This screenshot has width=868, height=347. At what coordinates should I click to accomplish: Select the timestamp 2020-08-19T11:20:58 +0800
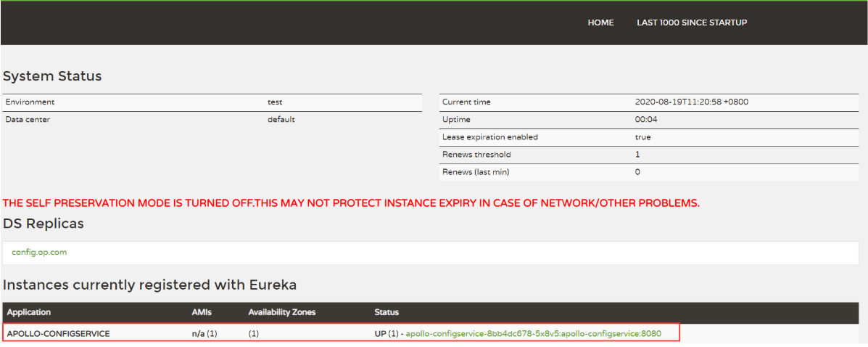coord(693,102)
